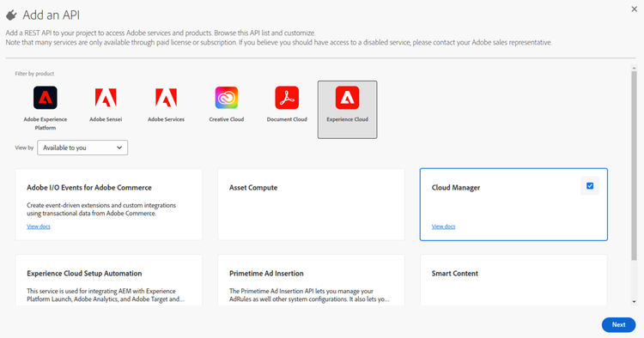644x338 pixels.
Task: Expand the Available to you chevron
Action: point(119,148)
